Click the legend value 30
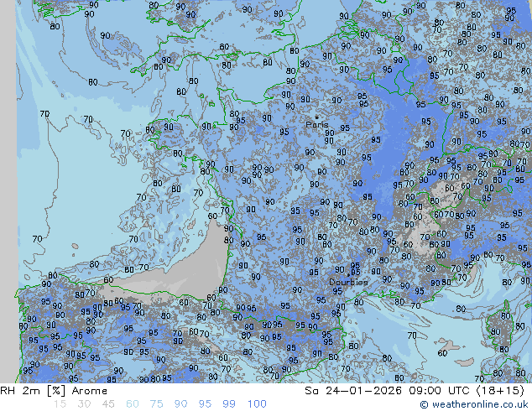Image resolution: width=532 pixels, height=411 pixels. [x=84, y=404]
